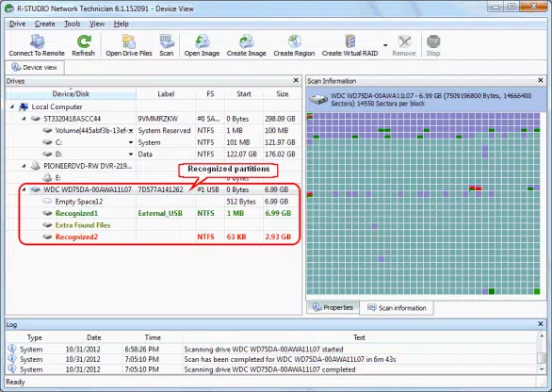The height and width of the screenshot is (392, 552).
Task: Click the '2.93 GB' size of Recognized2
Action: click(278, 237)
